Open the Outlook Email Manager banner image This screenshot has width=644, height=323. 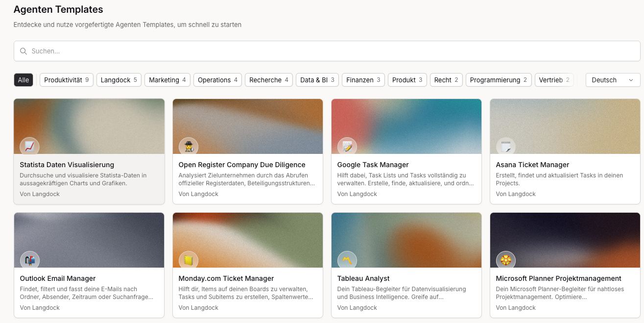pyautogui.click(x=89, y=240)
